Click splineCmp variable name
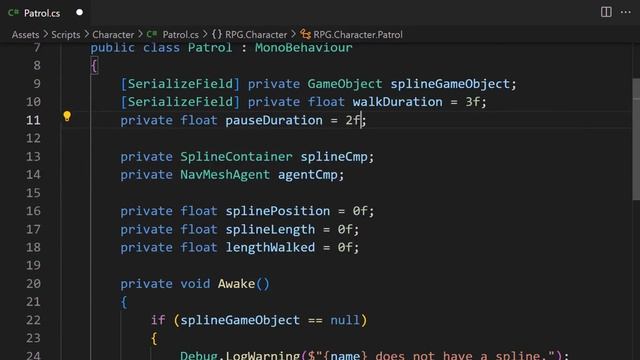 [334, 157]
